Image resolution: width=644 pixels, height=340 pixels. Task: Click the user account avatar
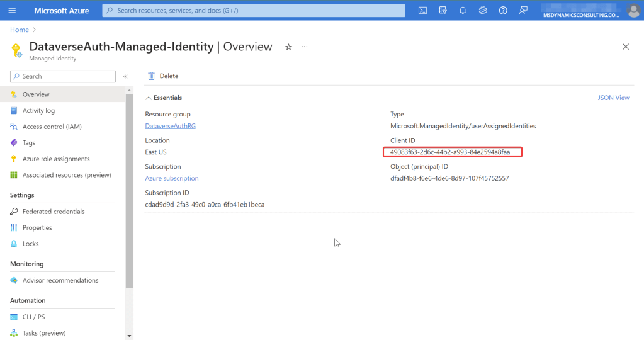point(633,11)
